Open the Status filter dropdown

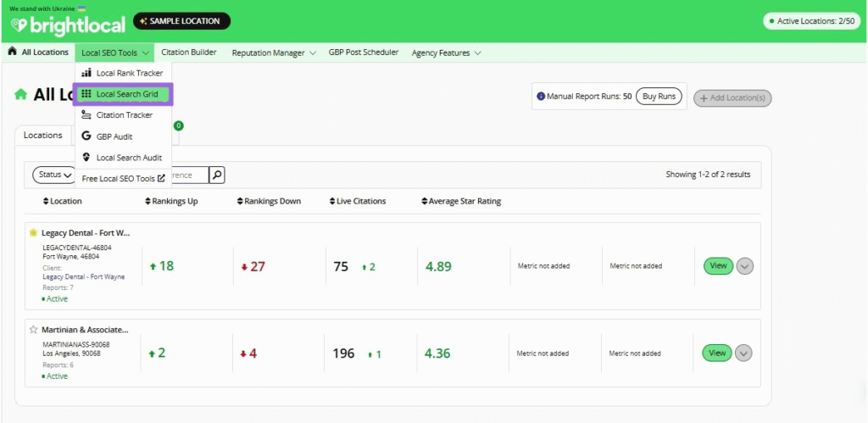pos(54,175)
